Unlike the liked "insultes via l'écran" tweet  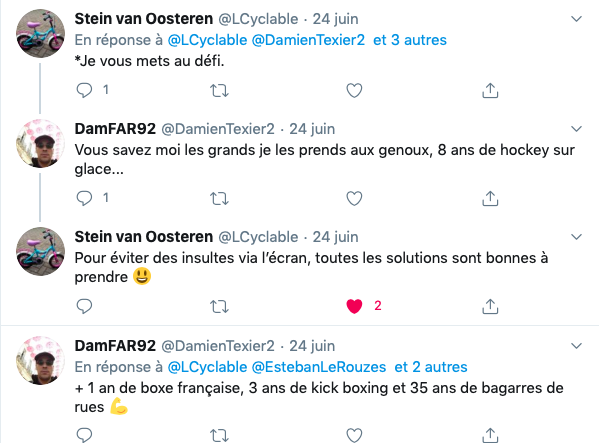354,306
